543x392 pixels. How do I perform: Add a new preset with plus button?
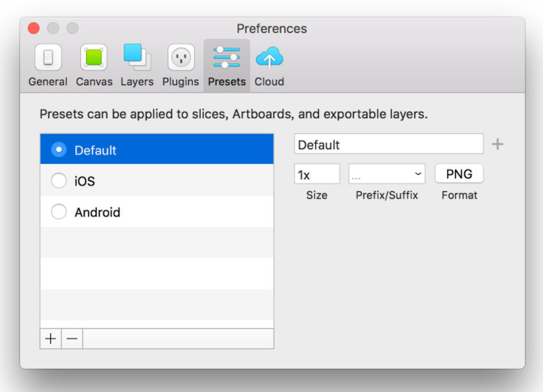click(x=50, y=339)
